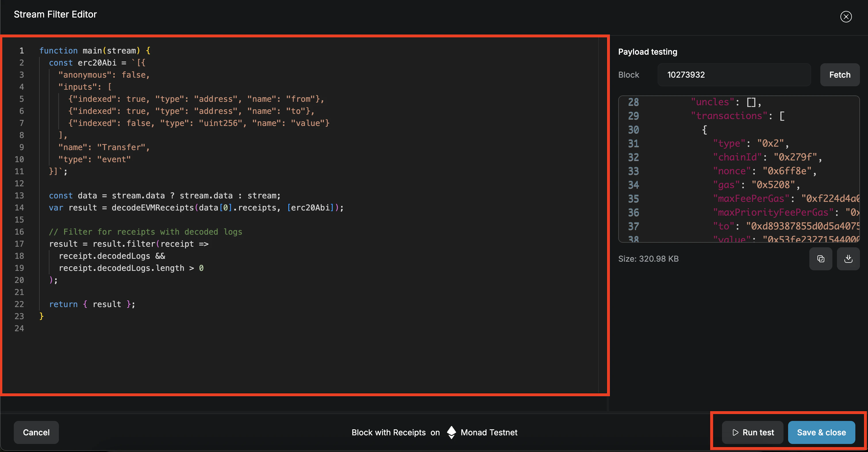Screen dimensions: 868x452
Task: Click the filter comment on line 16
Action: (x=145, y=231)
